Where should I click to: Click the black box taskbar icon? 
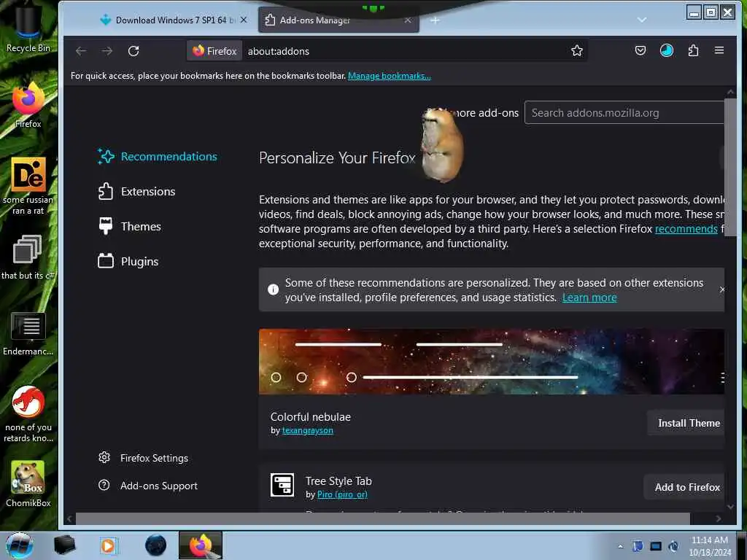(64, 545)
